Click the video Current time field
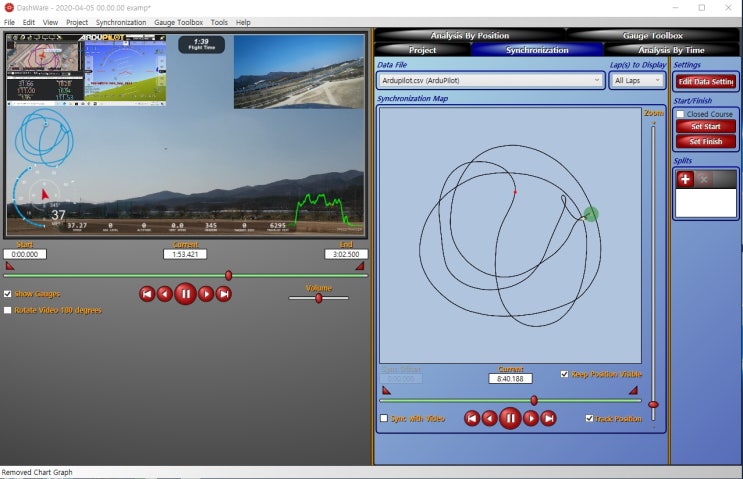 tap(185, 254)
